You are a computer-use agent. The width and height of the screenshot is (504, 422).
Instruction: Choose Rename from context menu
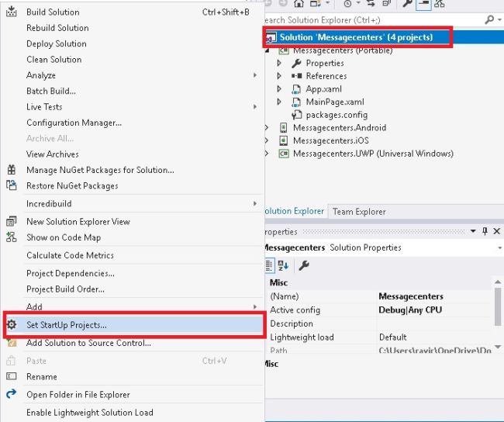[132, 376]
